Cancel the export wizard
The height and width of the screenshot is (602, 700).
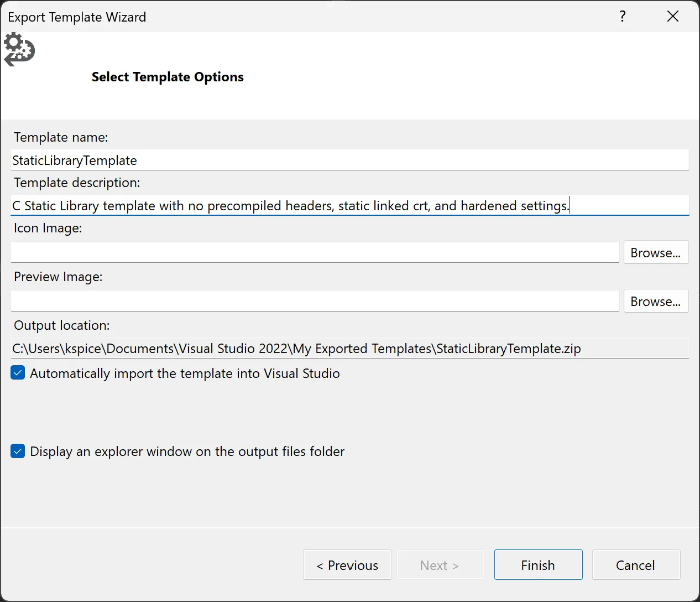point(636,565)
